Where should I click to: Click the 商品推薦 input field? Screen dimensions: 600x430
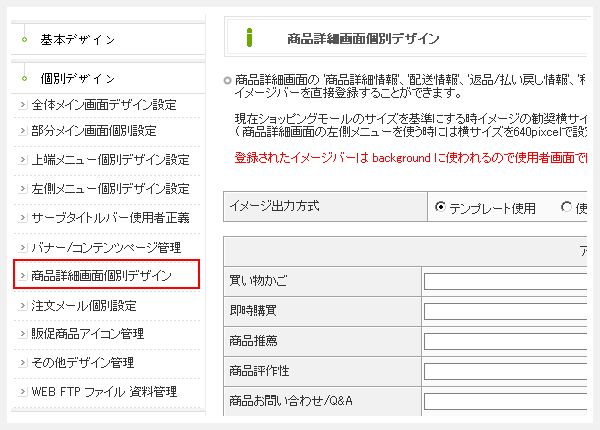510,342
